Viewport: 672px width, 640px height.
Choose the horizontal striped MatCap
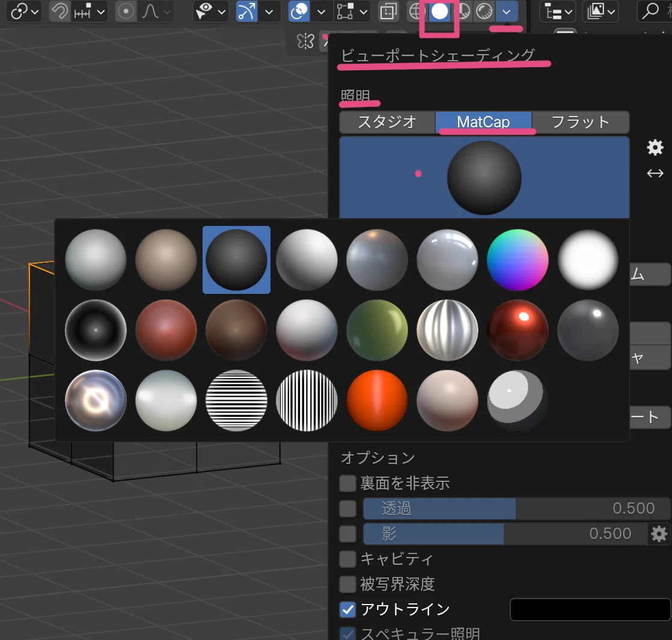point(236,400)
